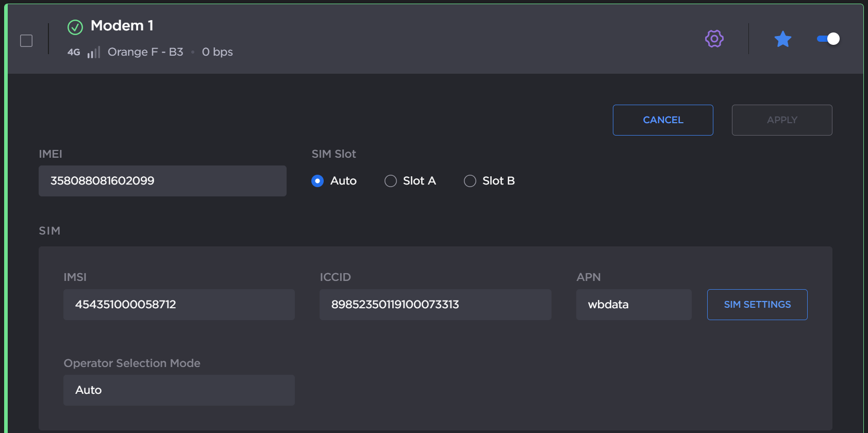
Task: Open modem settings via purple gear icon
Action: click(714, 39)
